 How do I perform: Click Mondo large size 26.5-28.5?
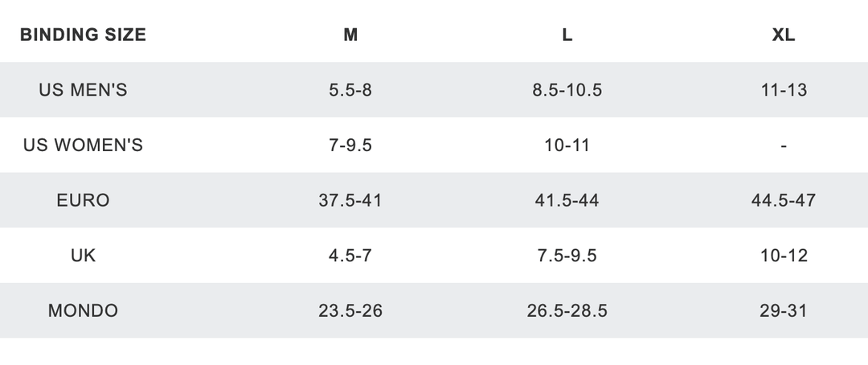(x=567, y=310)
